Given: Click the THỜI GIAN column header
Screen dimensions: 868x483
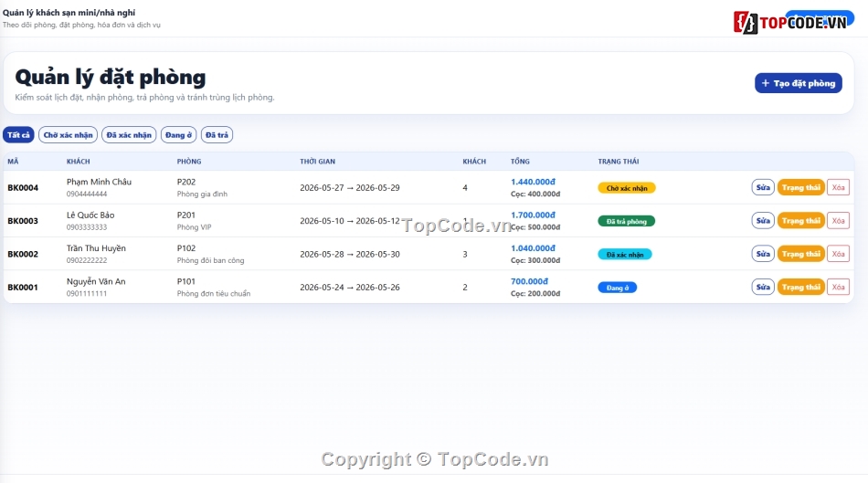Looking at the screenshot, I should coord(317,162).
